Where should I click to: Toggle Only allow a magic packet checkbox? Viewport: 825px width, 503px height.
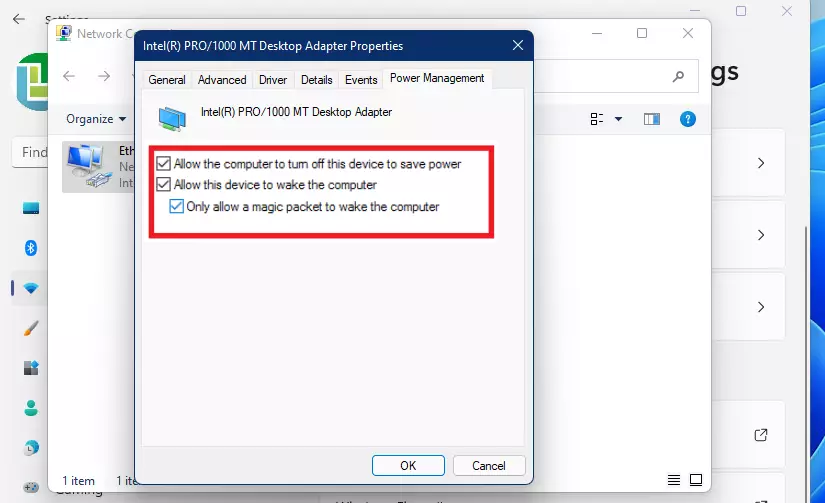(x=176, y=206)
